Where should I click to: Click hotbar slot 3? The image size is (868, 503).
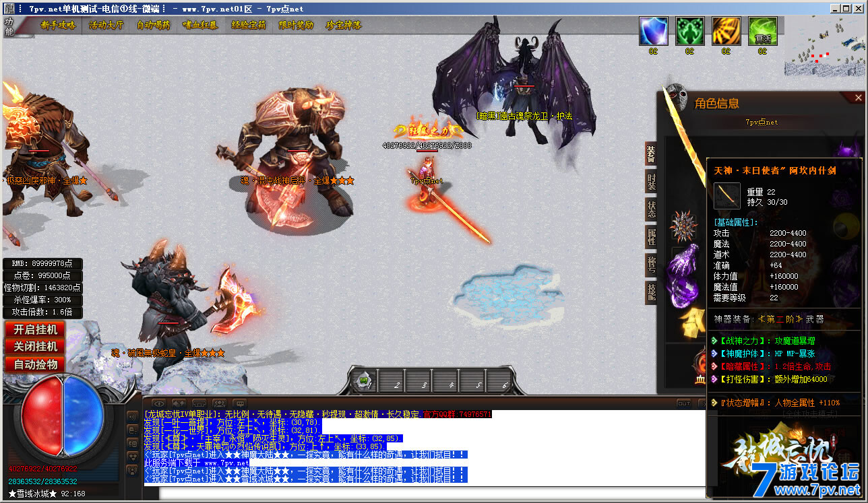click(418, 380)
